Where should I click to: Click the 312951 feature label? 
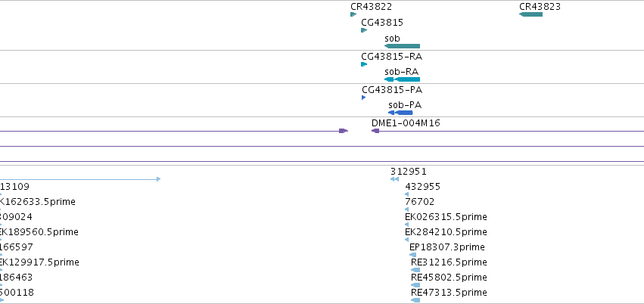pos(408,172)
